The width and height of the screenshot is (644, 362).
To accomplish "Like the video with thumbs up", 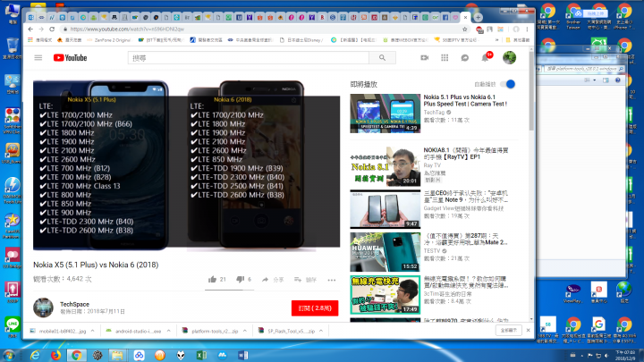I will [212, 280].
